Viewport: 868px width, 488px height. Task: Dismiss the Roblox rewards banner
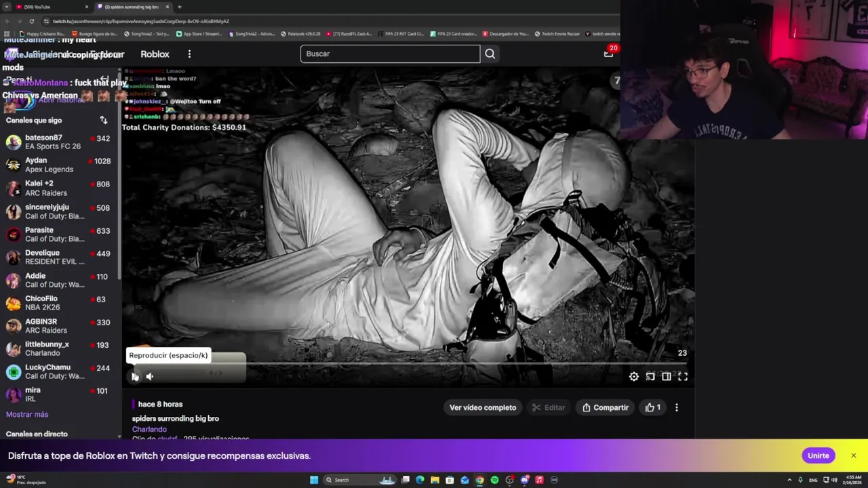[x=854, y=455]
